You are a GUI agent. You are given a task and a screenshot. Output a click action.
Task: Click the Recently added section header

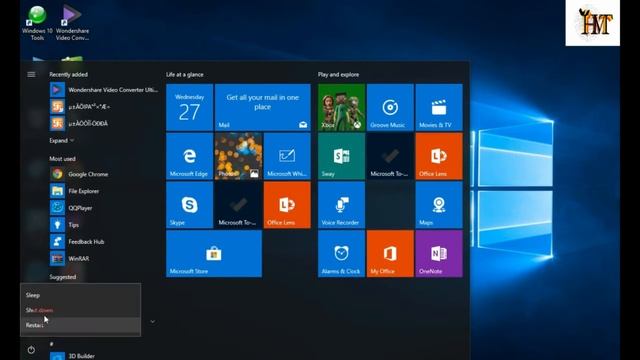68,75
